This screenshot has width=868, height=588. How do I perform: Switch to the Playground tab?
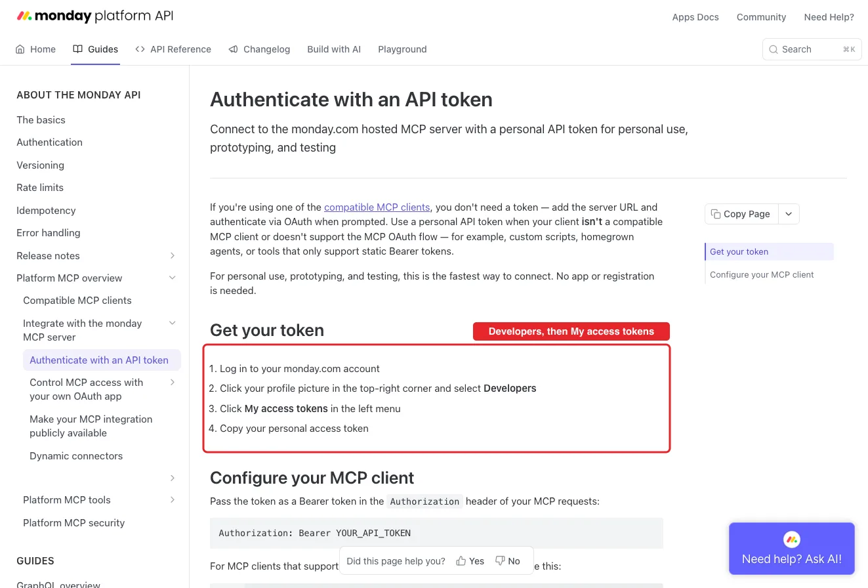[x=402, y=49]
